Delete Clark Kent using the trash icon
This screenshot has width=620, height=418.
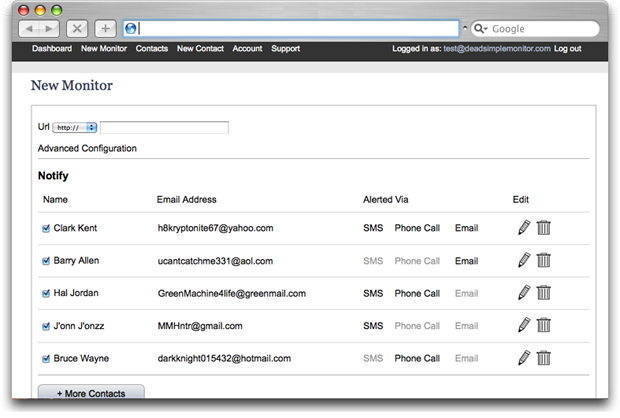pos(544,227)
